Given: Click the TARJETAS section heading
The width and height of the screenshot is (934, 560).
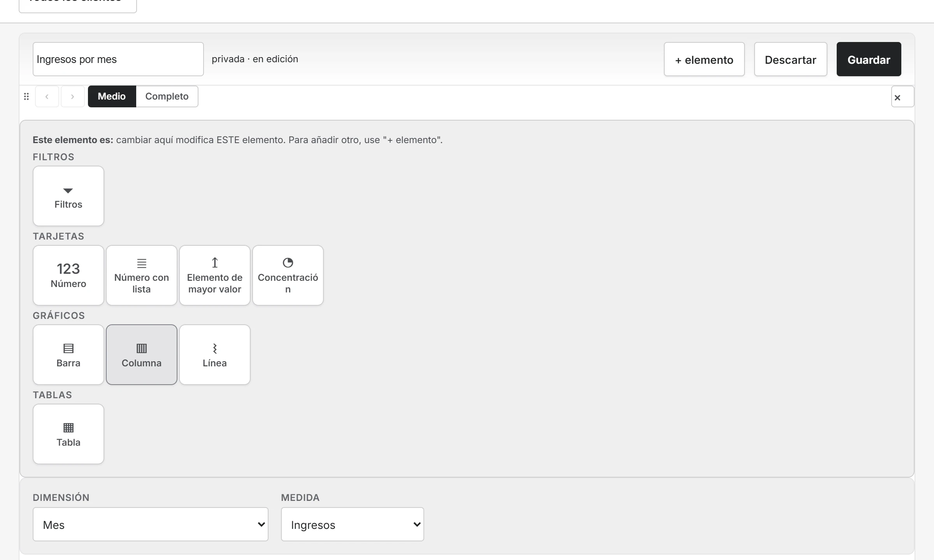Looking at the screenshot, I should 58,236.
